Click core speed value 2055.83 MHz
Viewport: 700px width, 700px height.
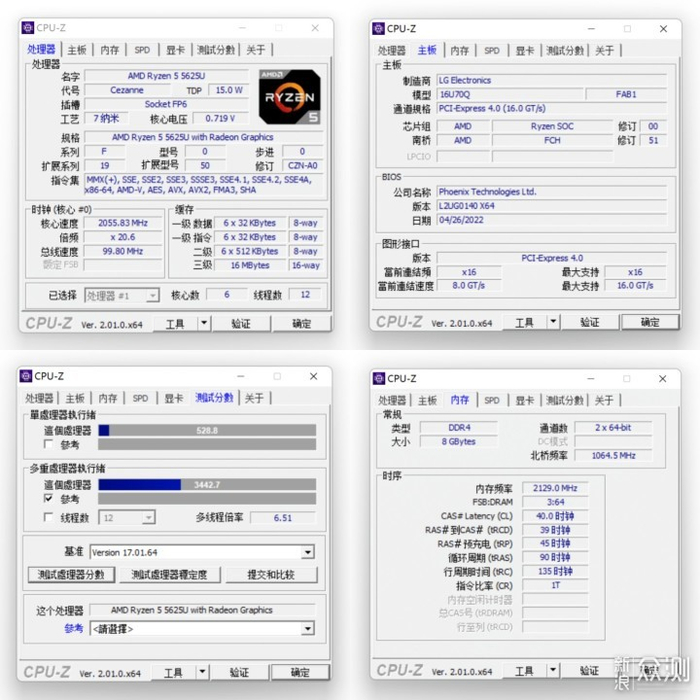pyautogui.click(x=123, y=223)
